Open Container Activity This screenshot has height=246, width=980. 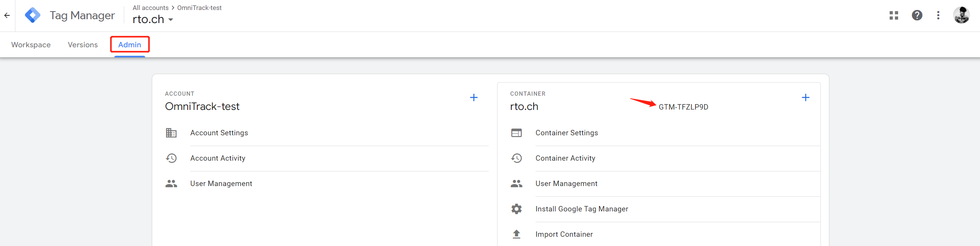pyautogui.click(x=565, y=158)
